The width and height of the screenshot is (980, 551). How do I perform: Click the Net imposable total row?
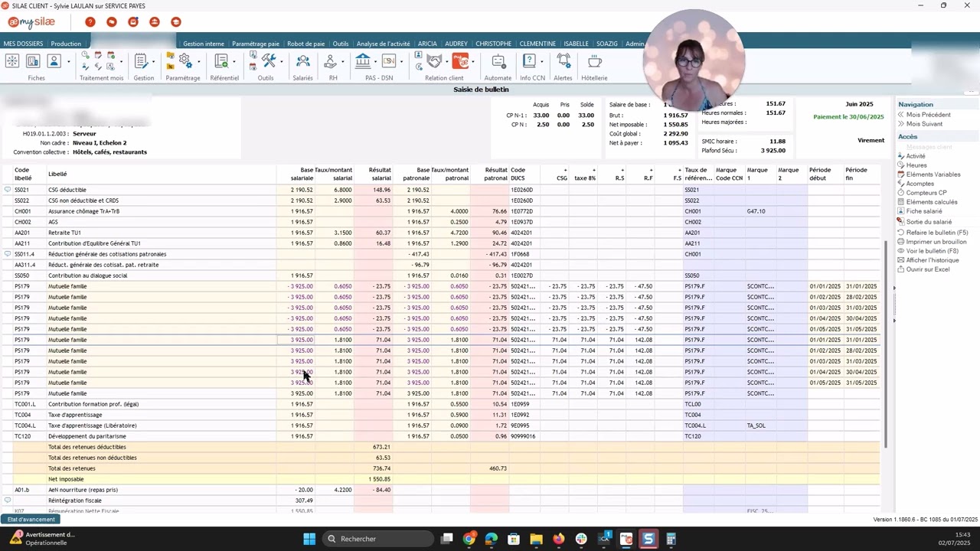point(440,479)
